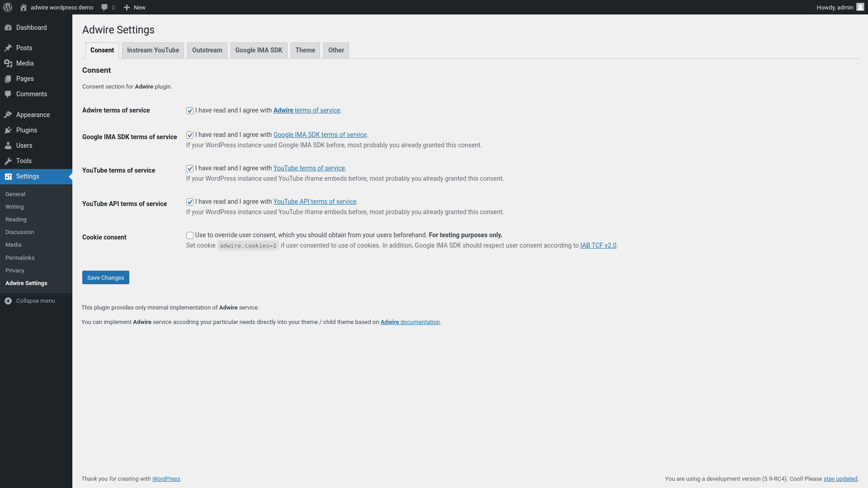Click the Plugins icon in sidebar

pos(8,130)
